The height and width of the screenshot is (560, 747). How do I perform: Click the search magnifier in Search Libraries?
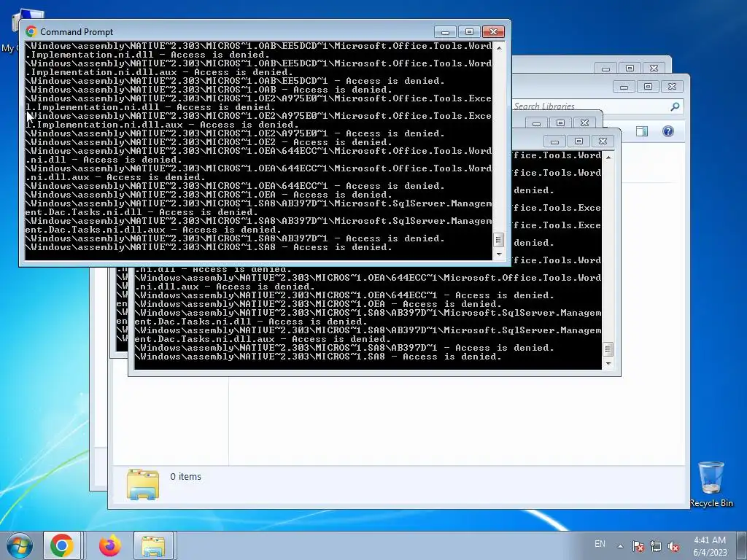(675, 106)
